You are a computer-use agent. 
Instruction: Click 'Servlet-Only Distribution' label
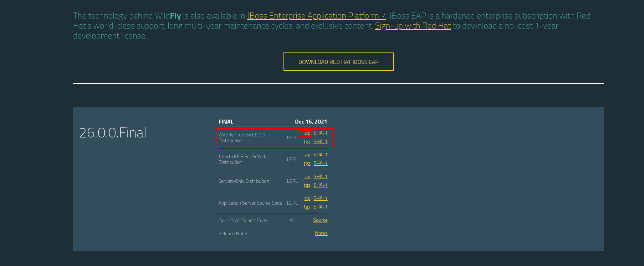[x=244, y=181]
